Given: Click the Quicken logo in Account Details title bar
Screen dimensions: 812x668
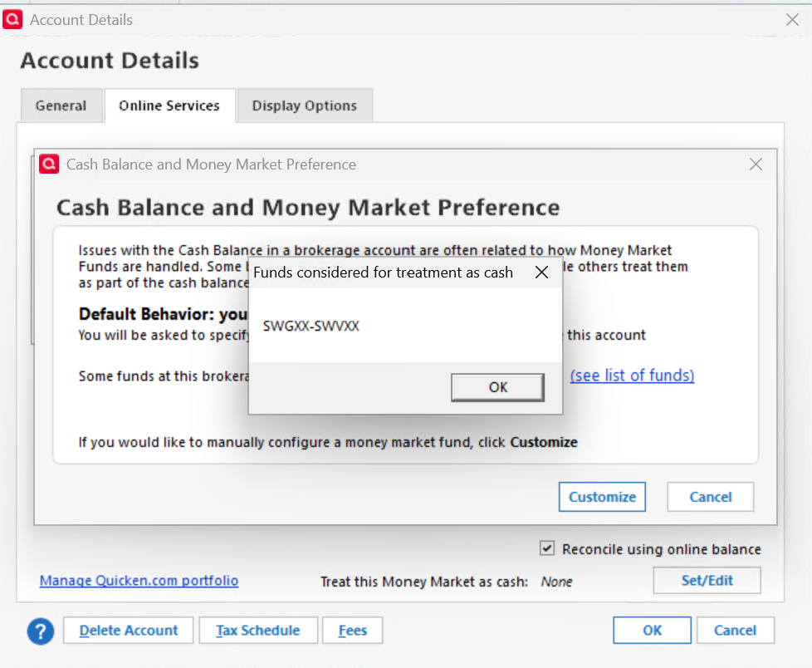Looking at the screenshot, I should coord(12,20).
